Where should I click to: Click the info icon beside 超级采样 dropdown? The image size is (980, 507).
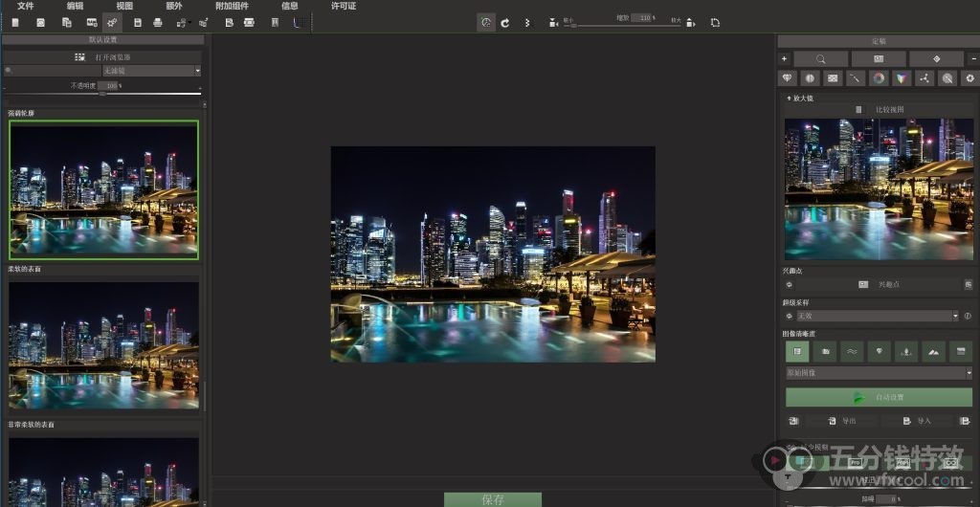pyautogui.click(x=968, y=316)
